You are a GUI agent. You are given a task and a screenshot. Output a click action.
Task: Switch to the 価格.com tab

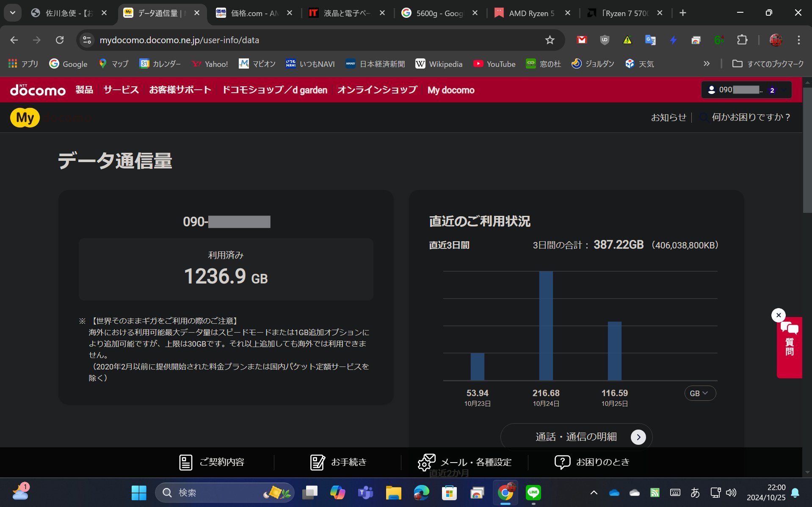coord(254,13)
